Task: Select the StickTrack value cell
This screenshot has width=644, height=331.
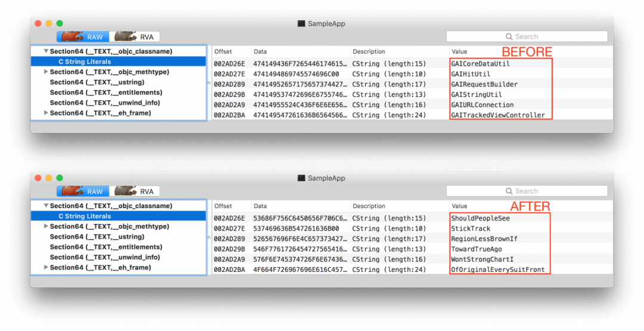Action: [x=470, y=228]
